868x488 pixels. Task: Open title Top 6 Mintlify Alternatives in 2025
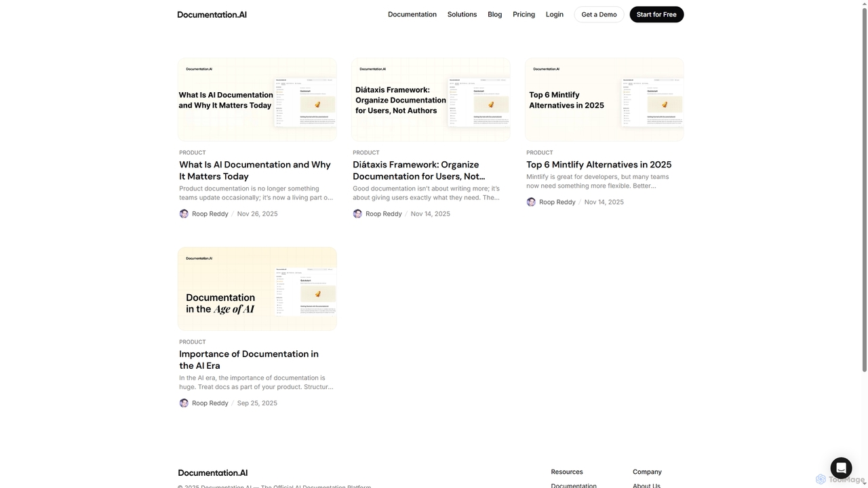click(x=599, y=165)
